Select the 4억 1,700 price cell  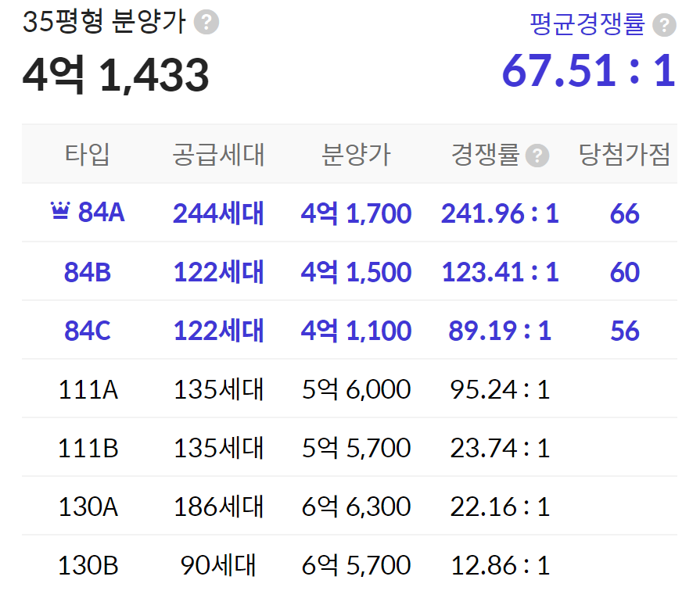coord(356,213)
